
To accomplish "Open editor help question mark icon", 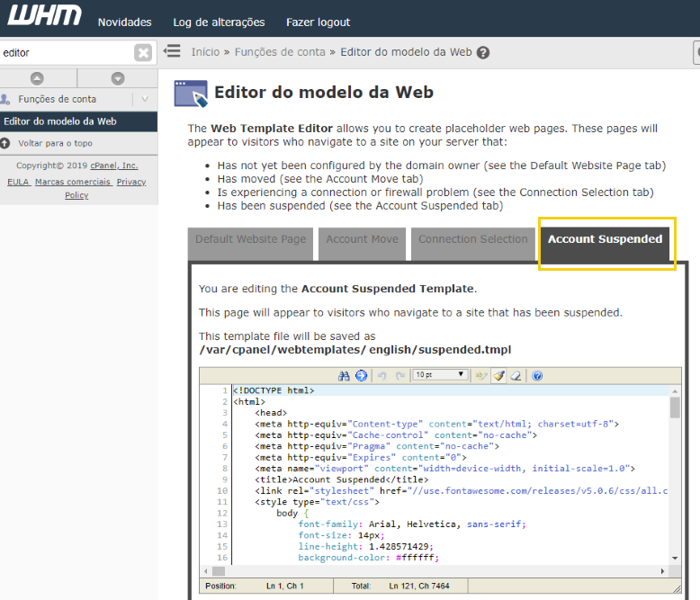I will point(537,376).
